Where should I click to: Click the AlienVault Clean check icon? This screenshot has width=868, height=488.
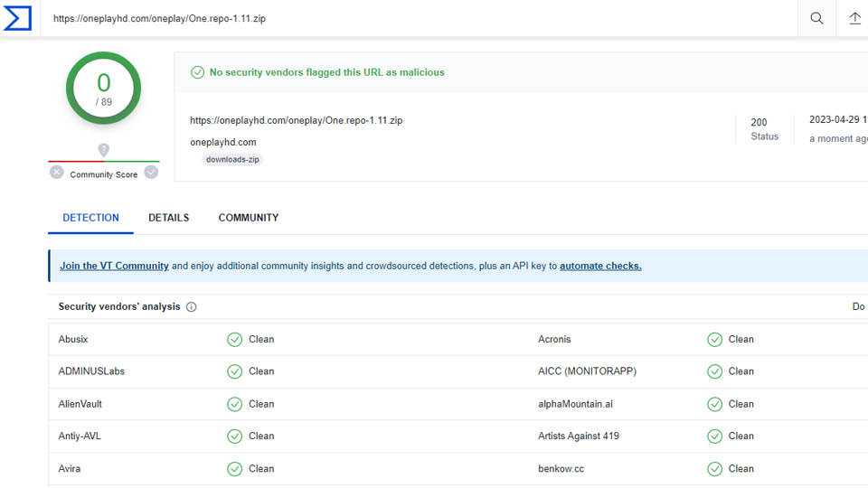point(235,405)
